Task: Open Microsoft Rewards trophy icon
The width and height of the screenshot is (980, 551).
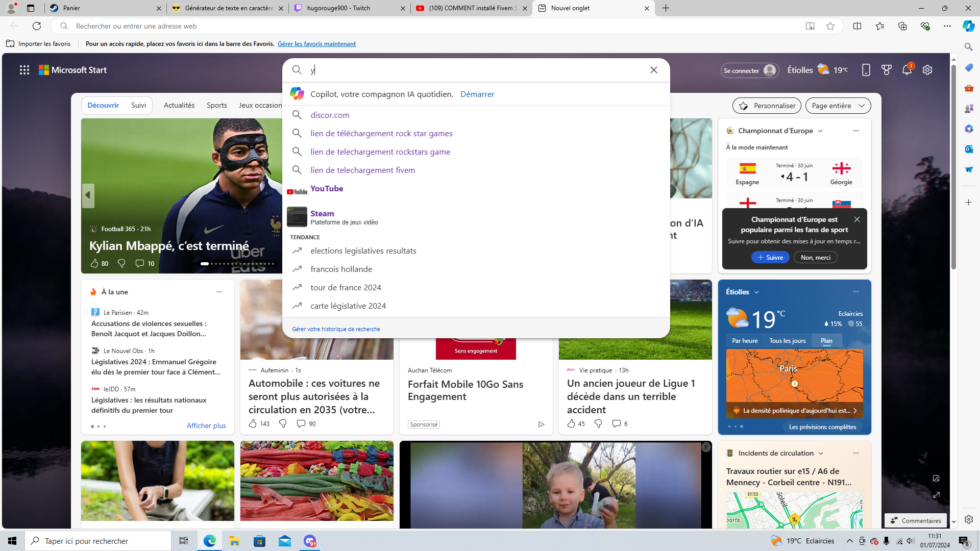Action: click(x=887, y=70)
